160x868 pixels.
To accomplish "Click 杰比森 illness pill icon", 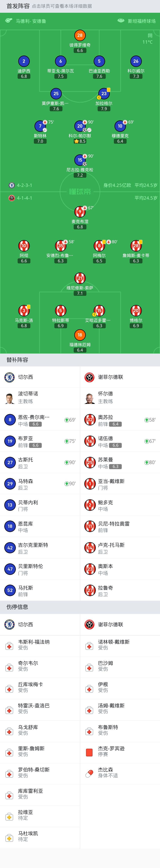I will (x=89, y=774).
